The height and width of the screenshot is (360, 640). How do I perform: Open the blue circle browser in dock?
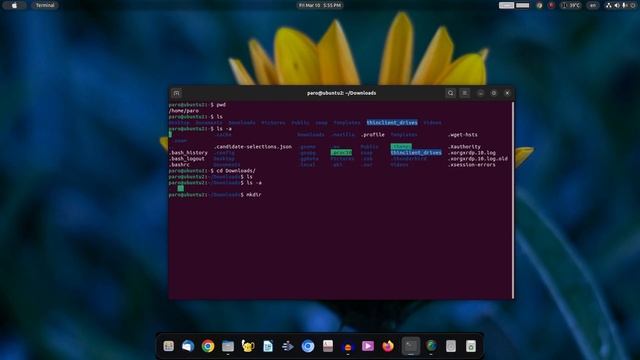[x=308, y=346]
